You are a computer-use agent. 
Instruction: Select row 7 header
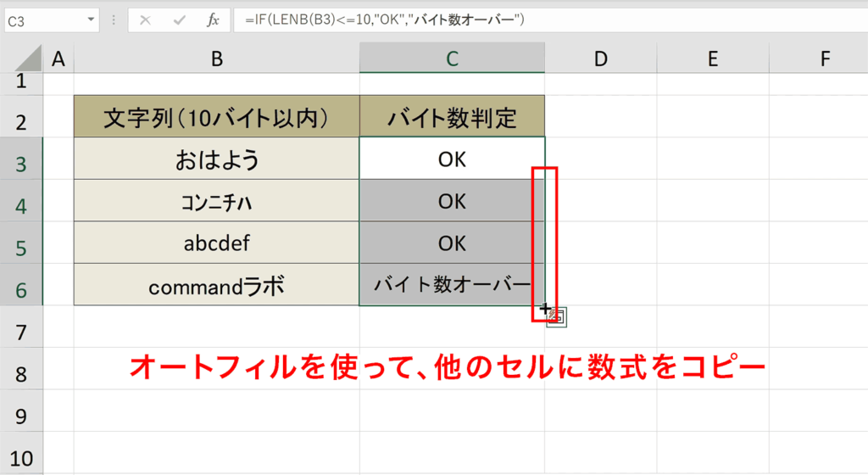click(21, 327)
